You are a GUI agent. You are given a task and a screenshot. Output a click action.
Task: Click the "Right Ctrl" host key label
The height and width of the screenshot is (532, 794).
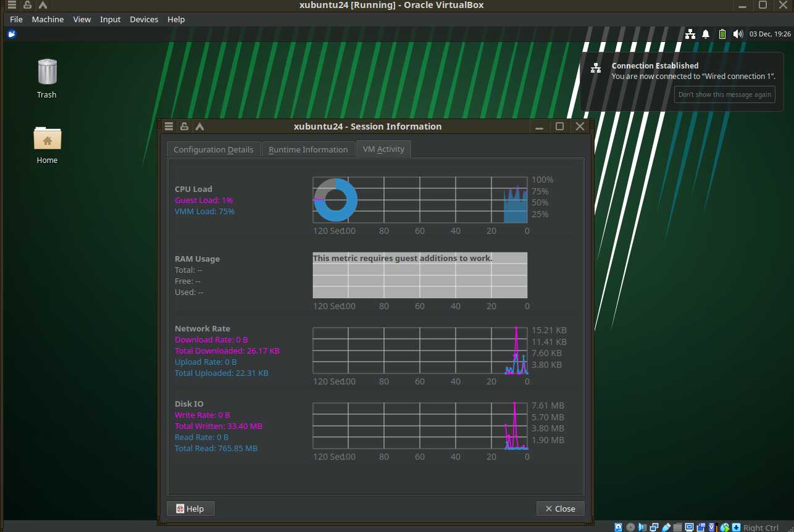click(x=761, y=527)
